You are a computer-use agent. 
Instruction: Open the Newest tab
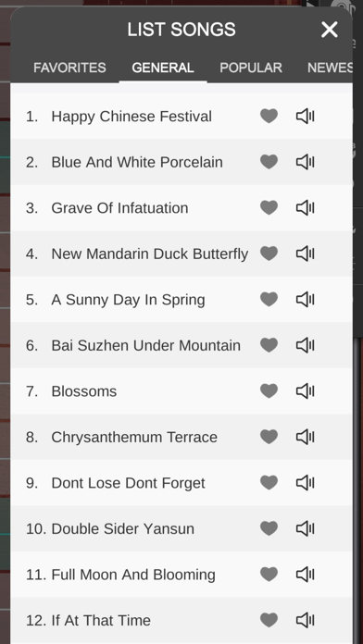point(330,68)
